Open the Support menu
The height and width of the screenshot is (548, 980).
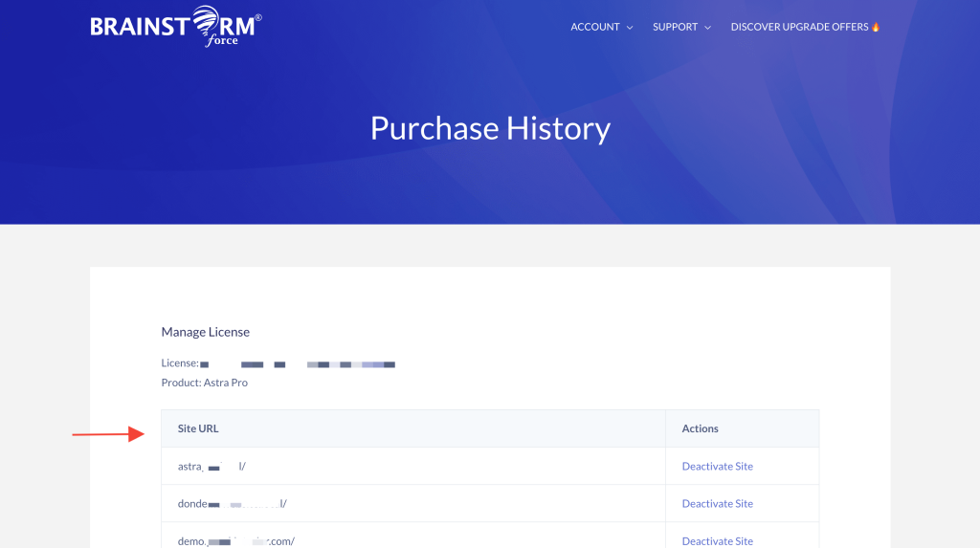tap(675, 27)
